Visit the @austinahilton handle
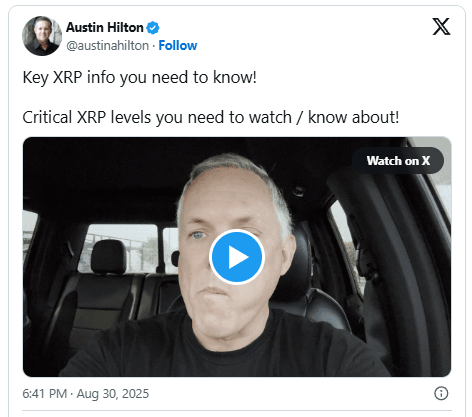This screenshot has height=417, width=472. click(x=107, y=46)
